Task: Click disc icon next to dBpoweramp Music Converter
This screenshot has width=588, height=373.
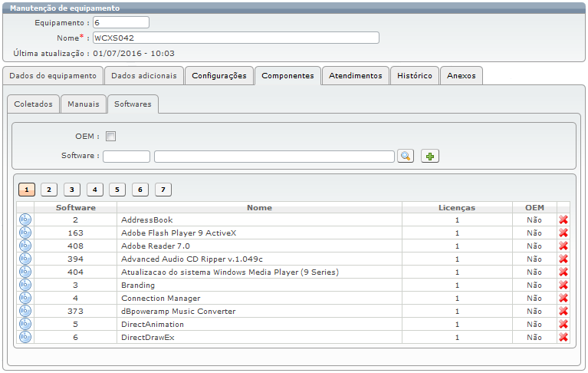Action: point(25,312)
